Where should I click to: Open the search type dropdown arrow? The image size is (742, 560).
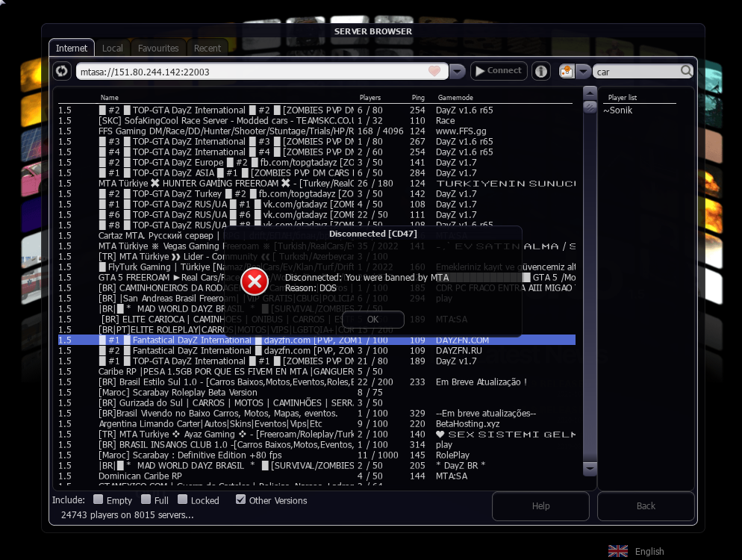(x=582, y=72)
